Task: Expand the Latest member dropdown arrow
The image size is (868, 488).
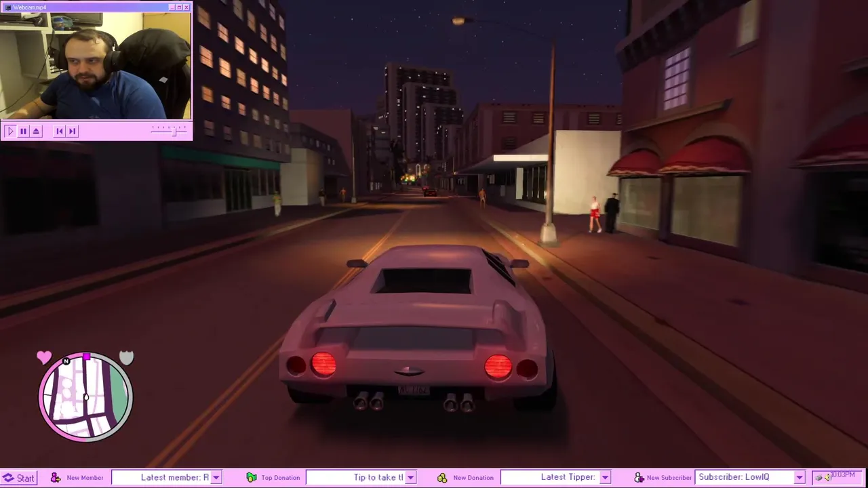Action: [x=216, y=477]
